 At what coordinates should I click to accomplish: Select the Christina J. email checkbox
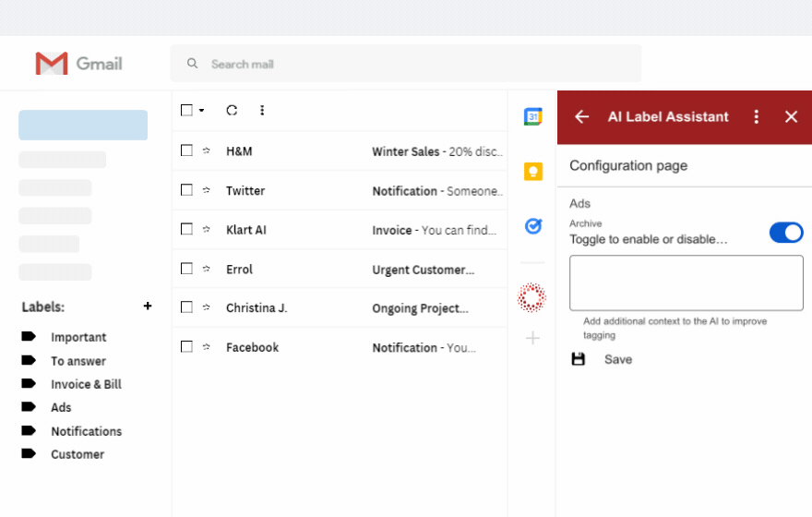(186, 307)
